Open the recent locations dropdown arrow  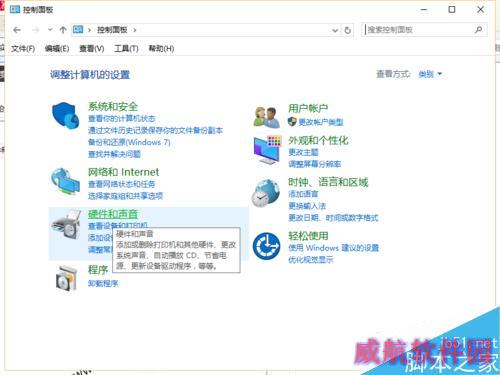[x=50, y=30]
